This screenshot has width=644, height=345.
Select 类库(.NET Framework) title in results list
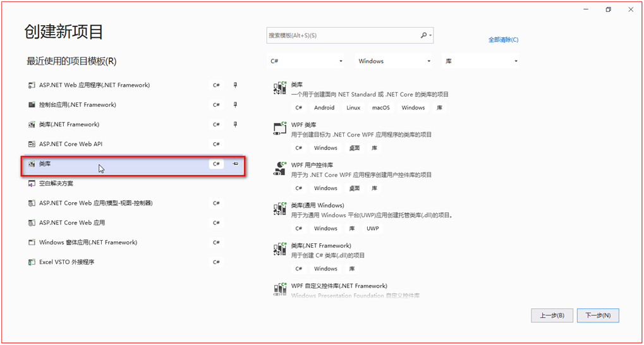pos(321,246)
